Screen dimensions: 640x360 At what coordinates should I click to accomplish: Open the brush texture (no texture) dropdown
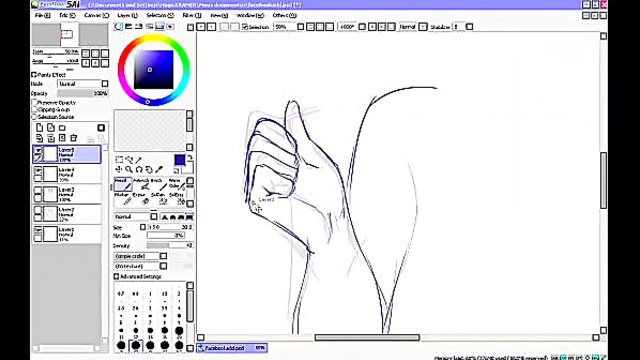coord(163,266)
